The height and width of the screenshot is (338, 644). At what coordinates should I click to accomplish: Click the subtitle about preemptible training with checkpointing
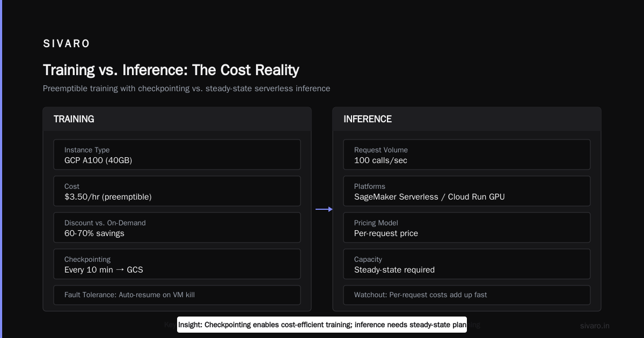tap(187, 88)
